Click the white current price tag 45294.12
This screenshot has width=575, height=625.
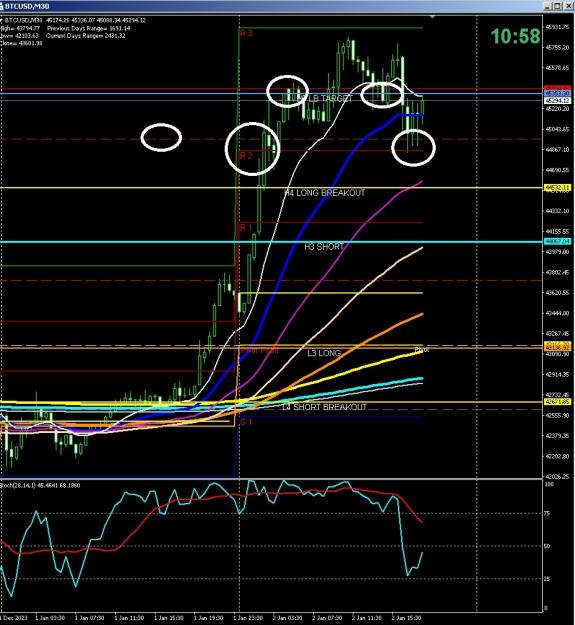pos(557,101)
